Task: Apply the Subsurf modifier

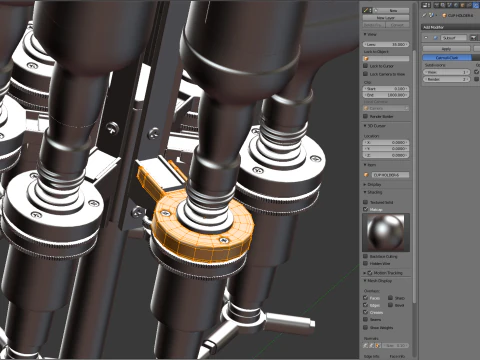Action: [447, 49]
